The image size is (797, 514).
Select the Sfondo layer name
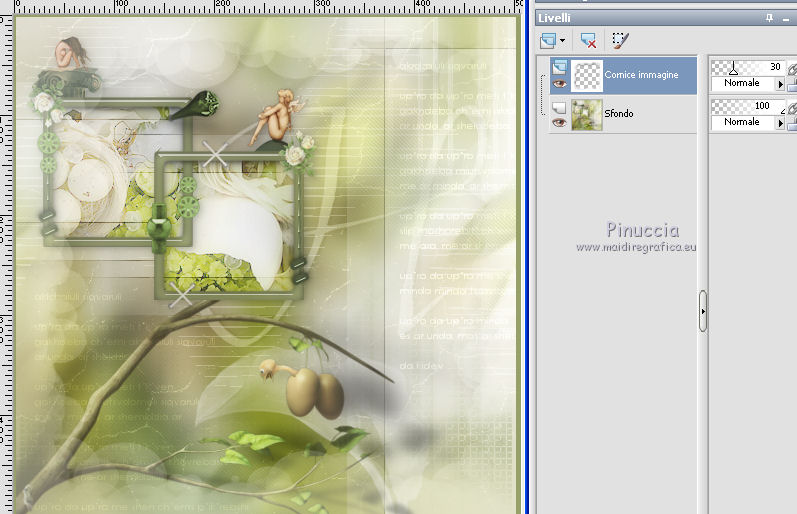click(619, 113)
